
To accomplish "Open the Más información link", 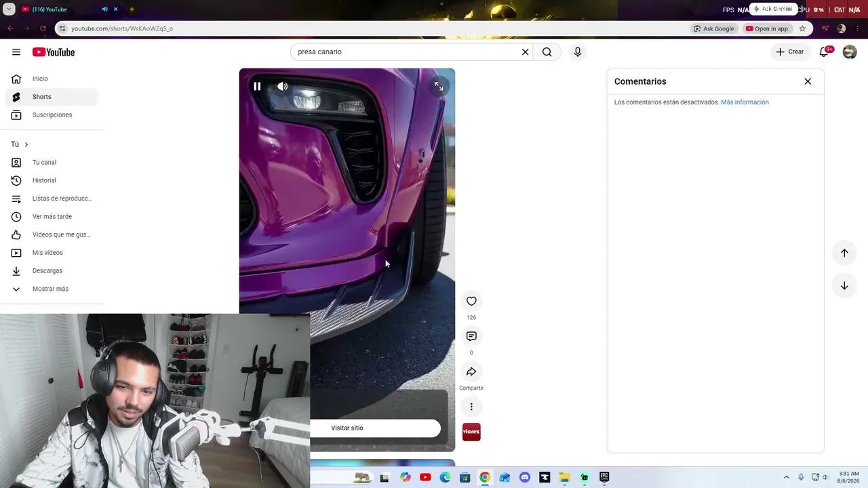I will (x=745, y=102).
